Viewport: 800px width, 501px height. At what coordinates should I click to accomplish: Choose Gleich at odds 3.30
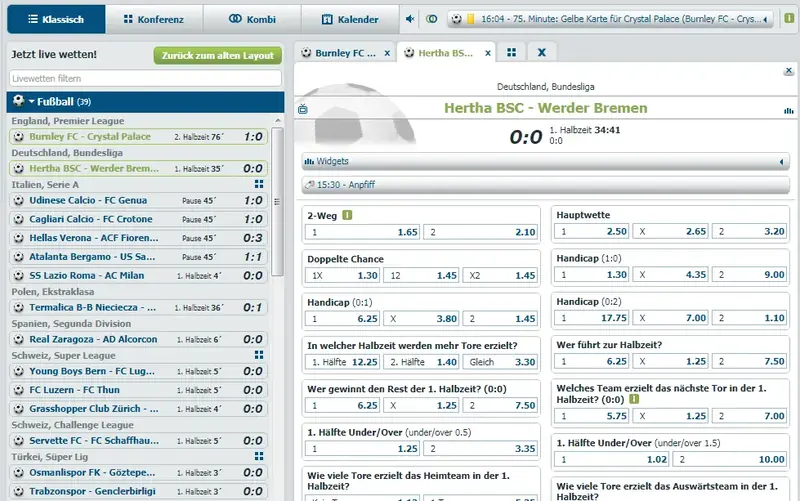point(500,362)
